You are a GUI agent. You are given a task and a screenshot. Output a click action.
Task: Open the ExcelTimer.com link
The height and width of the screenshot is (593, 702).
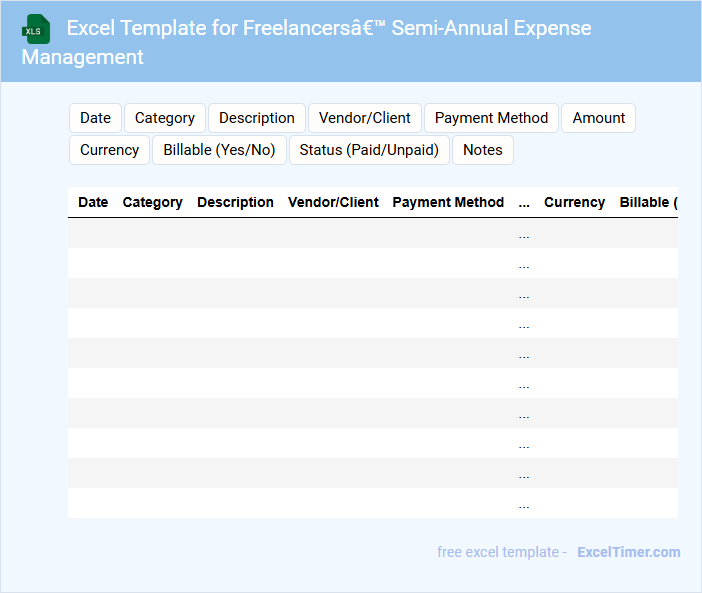pyautogui.click(x=628, y=552)
